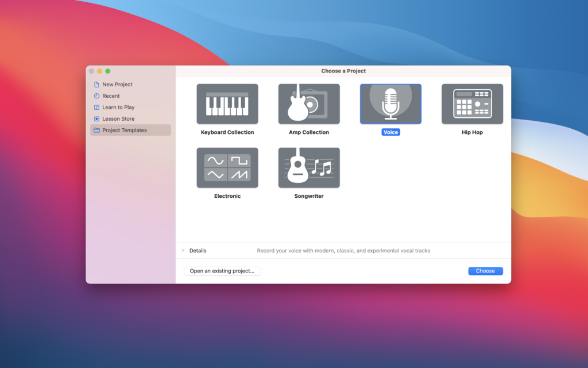588x368 pixels.
Task: Switch to the Recent sidebar section
Action: (130, 96)
